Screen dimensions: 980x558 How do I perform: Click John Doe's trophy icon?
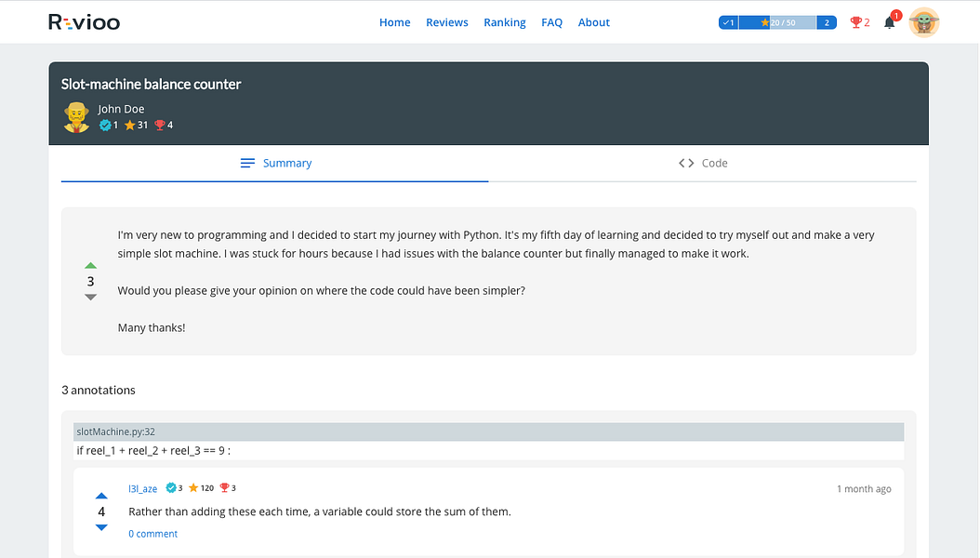click(x=159, y=125)
